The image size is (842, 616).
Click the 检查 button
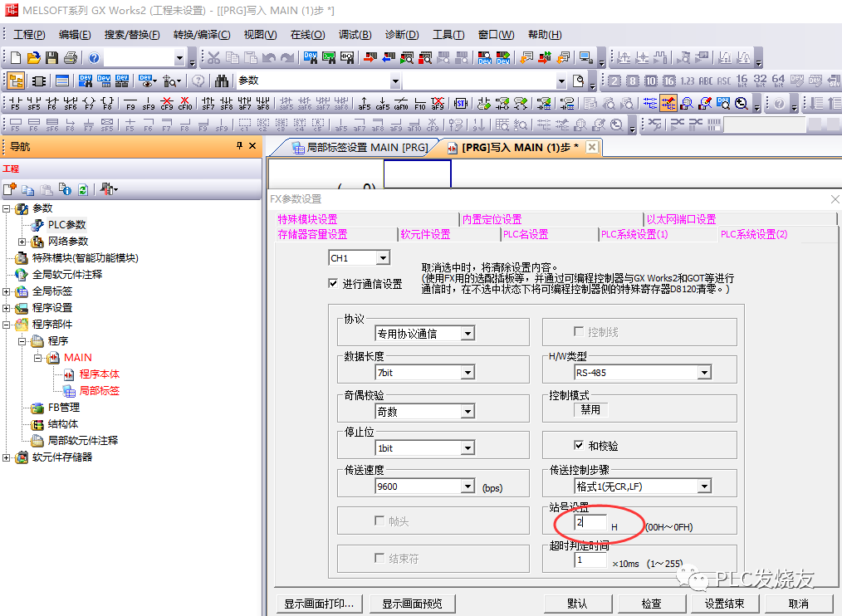pyautogui.click(x=652, y=604)
